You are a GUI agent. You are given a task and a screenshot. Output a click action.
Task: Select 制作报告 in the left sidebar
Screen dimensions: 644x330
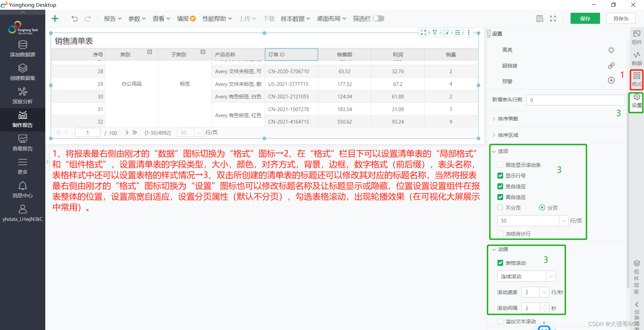click(22, 120)
